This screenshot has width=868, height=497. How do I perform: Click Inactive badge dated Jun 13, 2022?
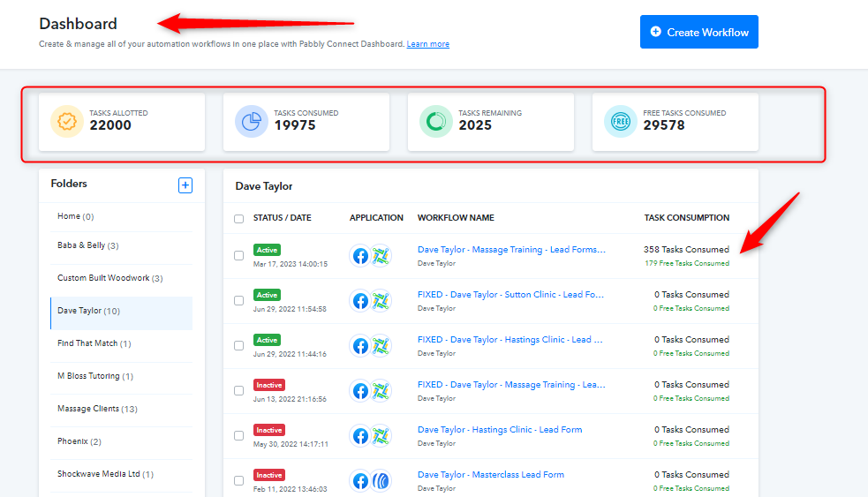point(269,385)
